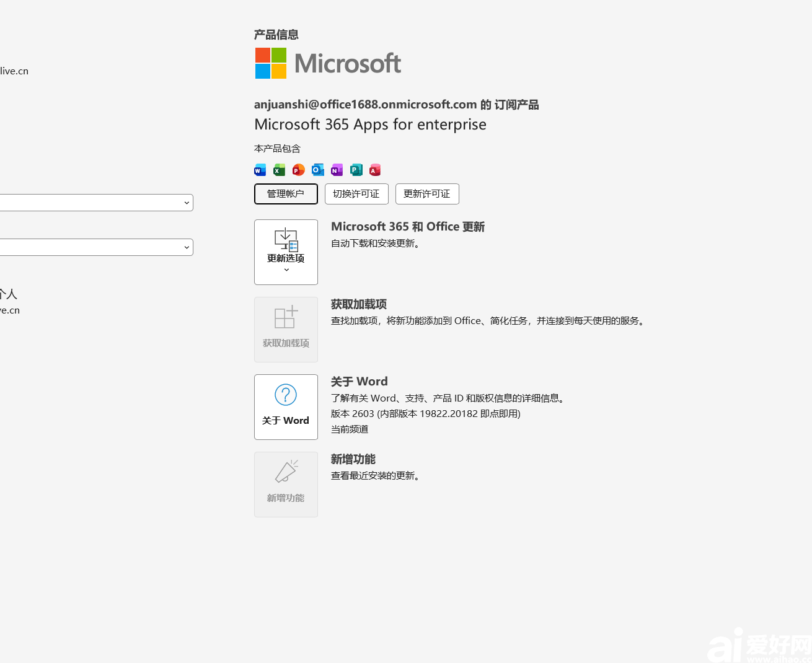
Task: Click the account email subscription text
Action: click(x=396, y=105)
